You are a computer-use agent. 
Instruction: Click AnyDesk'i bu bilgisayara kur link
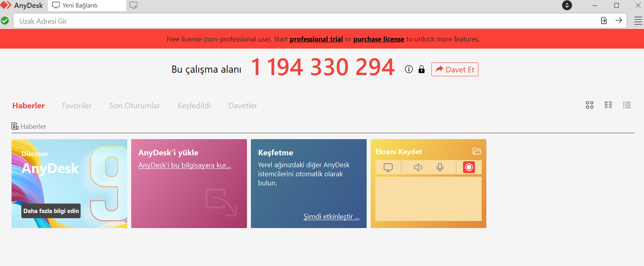click(185, 165)
